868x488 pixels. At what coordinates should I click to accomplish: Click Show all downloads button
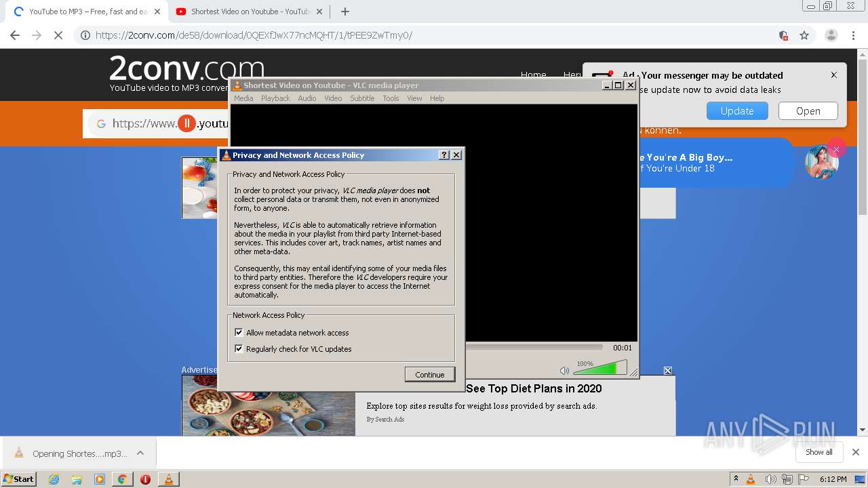(x=818, y=452)
